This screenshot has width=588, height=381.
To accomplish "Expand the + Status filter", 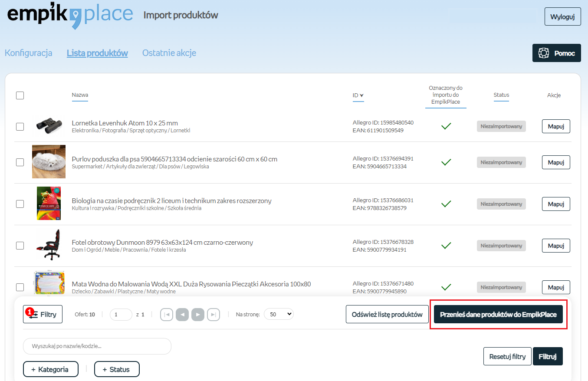I will pos(117,369).
